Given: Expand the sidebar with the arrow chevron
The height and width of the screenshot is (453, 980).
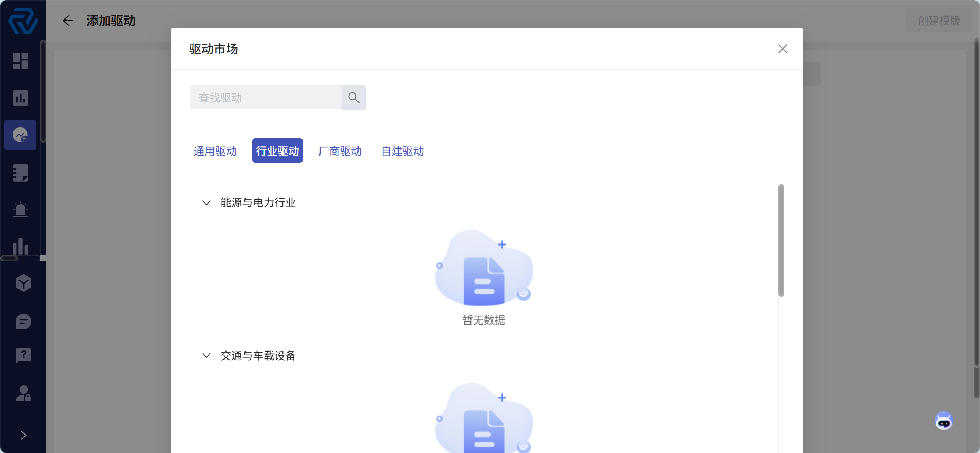Looking at the screenshot, I should coord(23,436).
